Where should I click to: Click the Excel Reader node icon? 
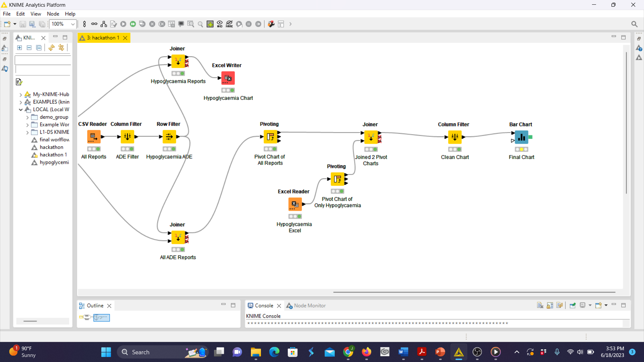pos(295,204)
